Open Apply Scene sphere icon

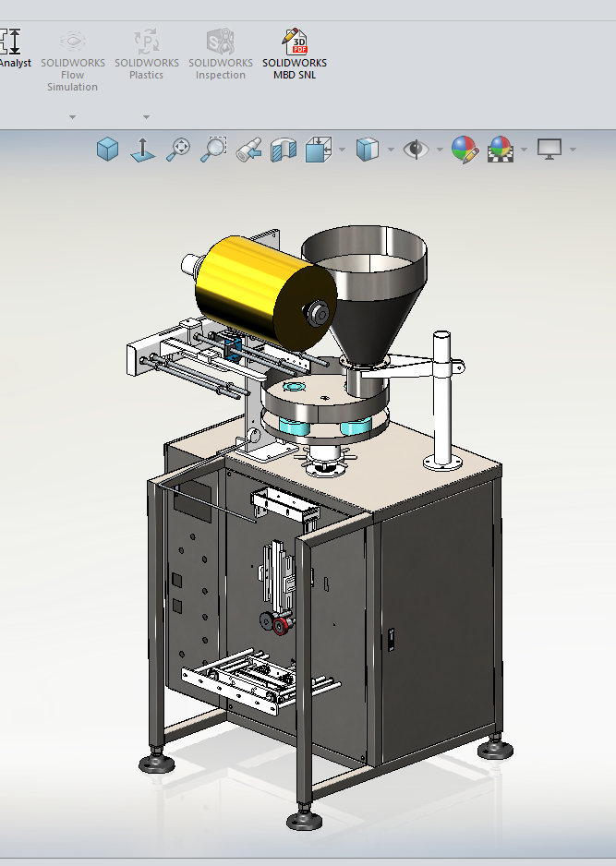tap(501, 150)
